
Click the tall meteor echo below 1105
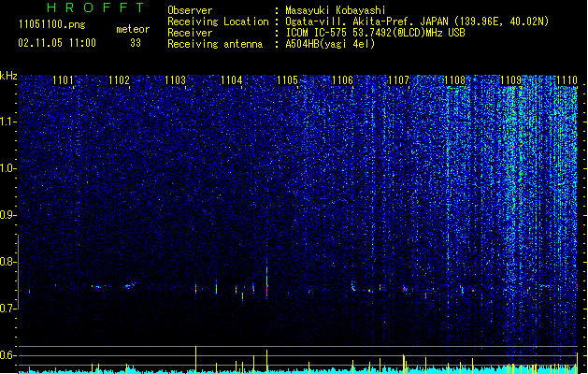tap(267, 279)
